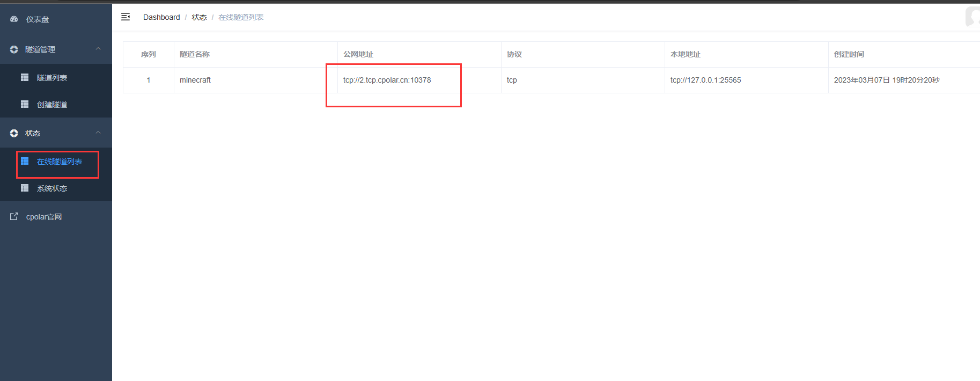Click the external link icon for cpolar官网
Screen dimensions: 980x381
pyautogui.click(x=14, y=217)
